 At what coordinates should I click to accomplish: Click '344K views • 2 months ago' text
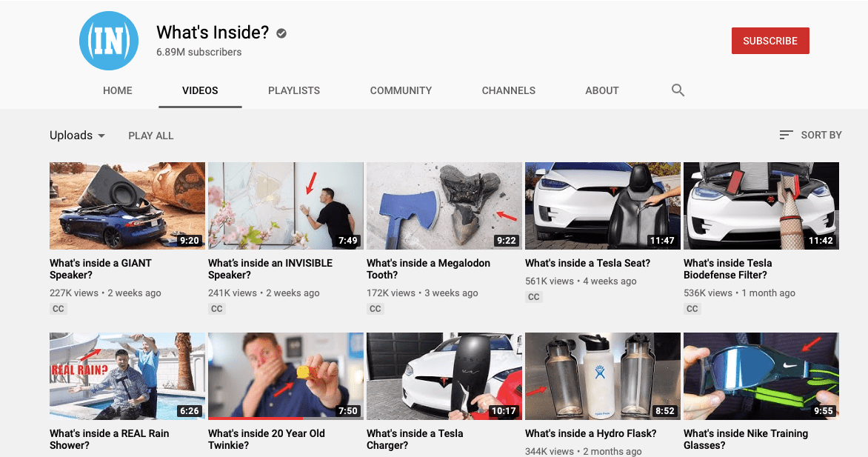(x=584, y=452)
